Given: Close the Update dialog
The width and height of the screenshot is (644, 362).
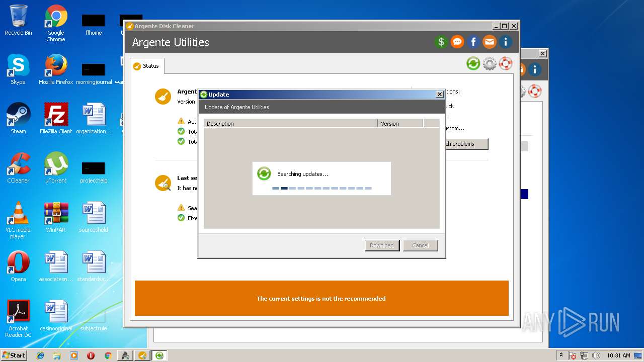Looking at the screenshot, I should pyautogui.click(x=439, y=94).
